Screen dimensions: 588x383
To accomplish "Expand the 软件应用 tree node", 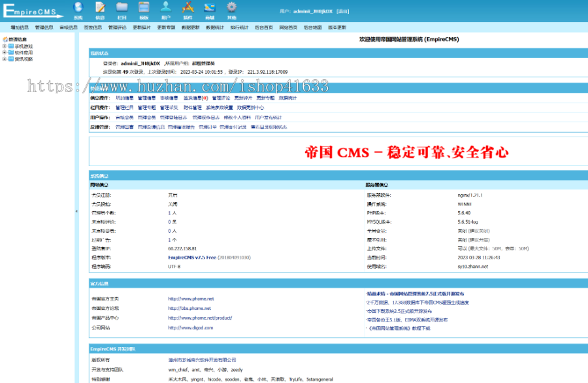I will click(5, 52).
